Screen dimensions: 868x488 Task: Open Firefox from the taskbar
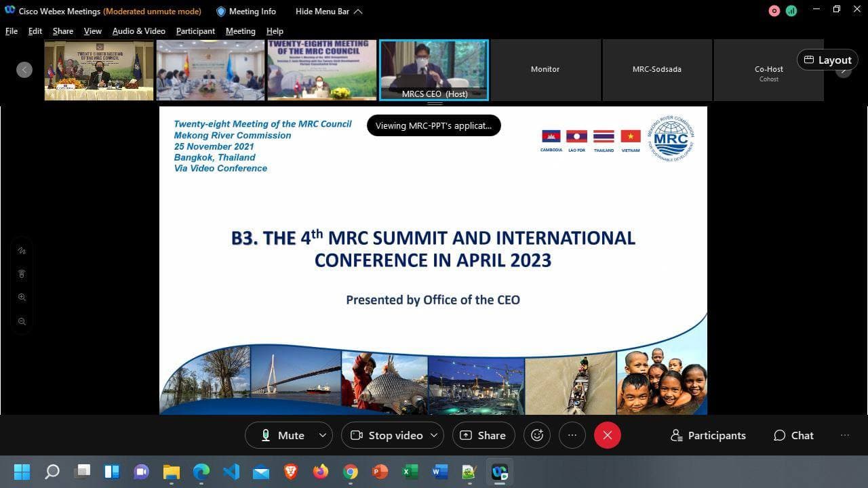pyautogui.click(x=320, y=471)
